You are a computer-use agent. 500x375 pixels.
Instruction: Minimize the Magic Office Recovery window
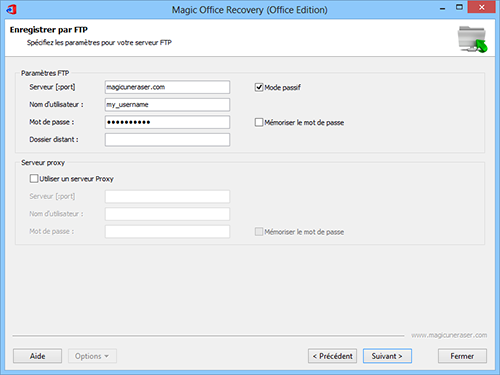coord(442,8)
